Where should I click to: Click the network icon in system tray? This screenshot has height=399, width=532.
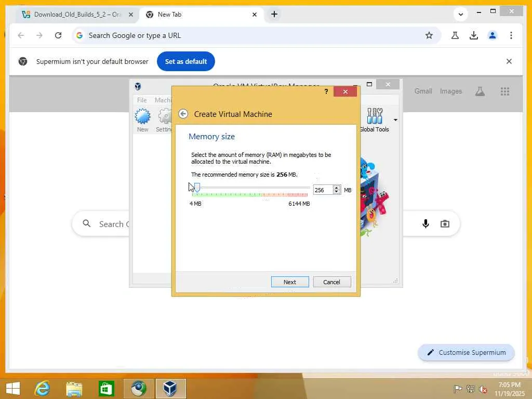pos(470,389)
